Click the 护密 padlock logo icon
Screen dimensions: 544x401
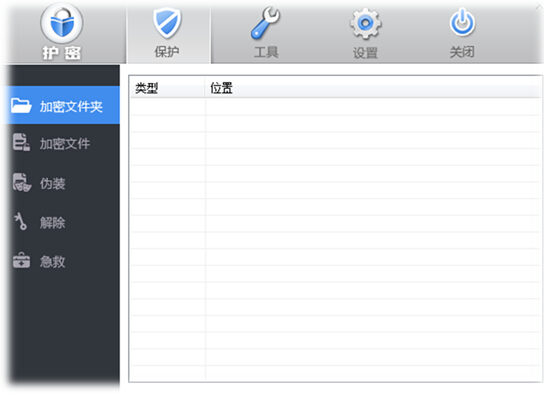(62, 24)
